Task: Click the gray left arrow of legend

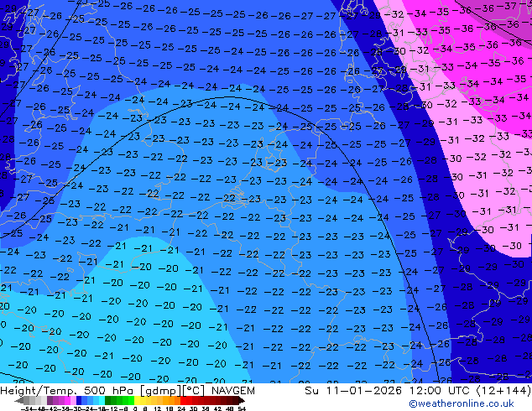Action: click(x=19, y=401)
